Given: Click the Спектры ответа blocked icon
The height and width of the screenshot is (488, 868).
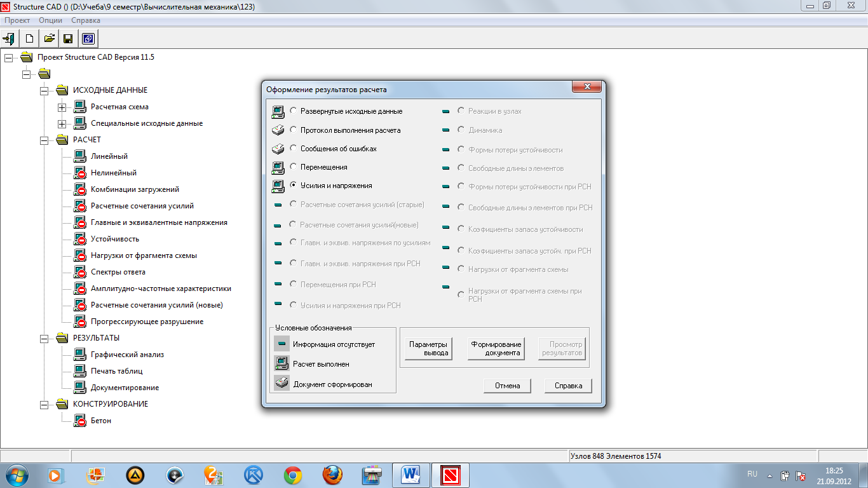Looking at the screenshot, I should (x=79, y=272).
